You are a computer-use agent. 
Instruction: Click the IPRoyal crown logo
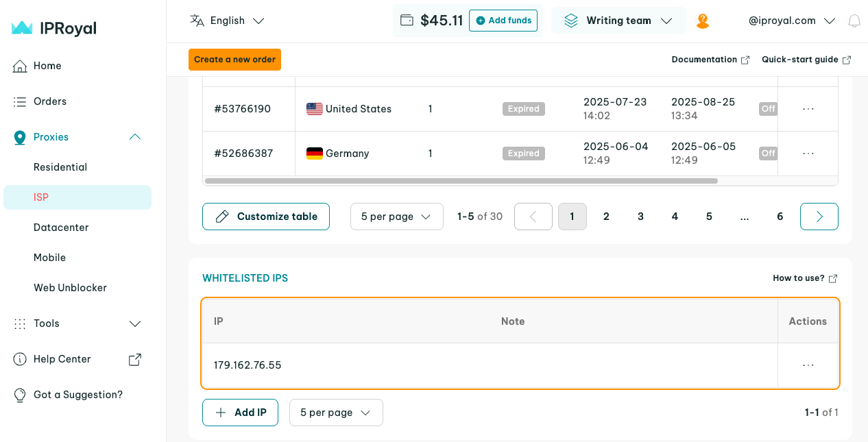click(22, 28)
